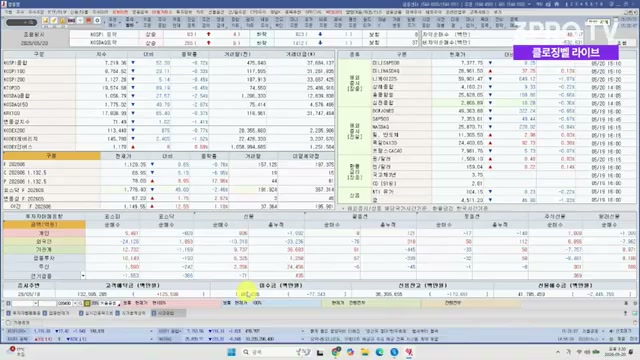
Task: Click the red square icon in toolbar
Action: [x=88, y=20]
